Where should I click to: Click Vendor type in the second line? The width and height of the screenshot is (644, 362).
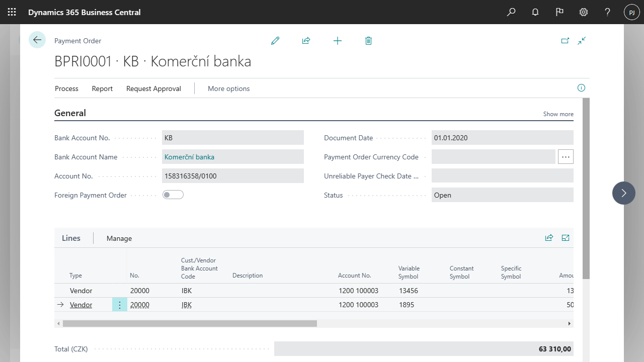[x=81, y=305]
